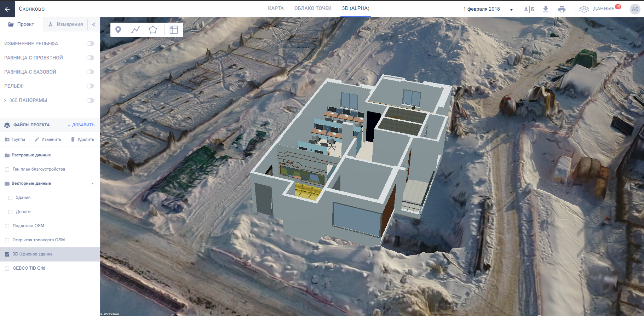
Task: Collapse the Векторные данные group
Action: click(x=92, y=184)
